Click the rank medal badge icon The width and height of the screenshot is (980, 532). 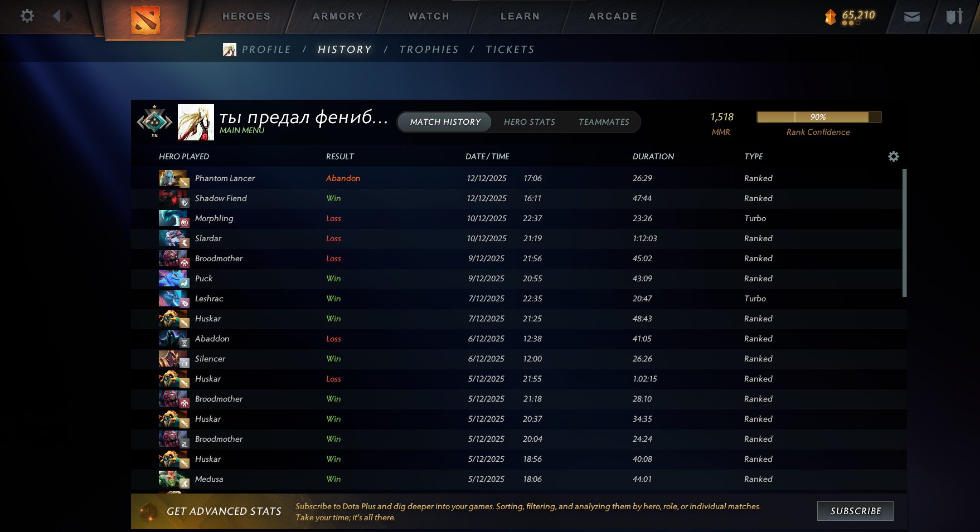click(x=155, y=121)
